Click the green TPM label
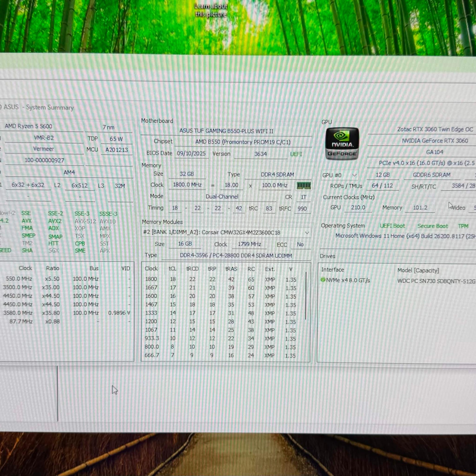 [x=463, y=226]
